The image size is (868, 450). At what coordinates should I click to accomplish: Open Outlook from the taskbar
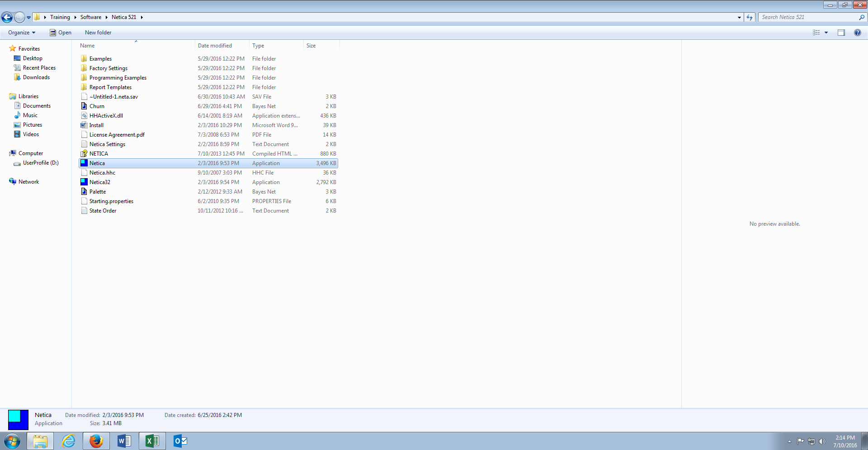click(180, 441)
